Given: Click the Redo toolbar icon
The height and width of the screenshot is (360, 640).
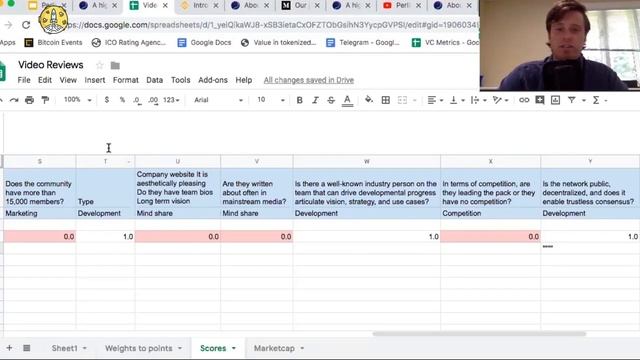Looking at the screenshot, I should (x=14, y=100).
